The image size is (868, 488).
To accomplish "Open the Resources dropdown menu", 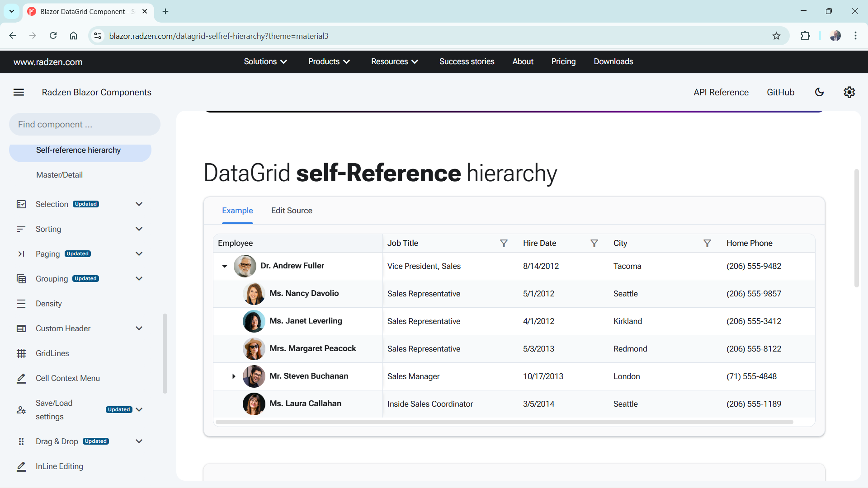I will (395, 61).
